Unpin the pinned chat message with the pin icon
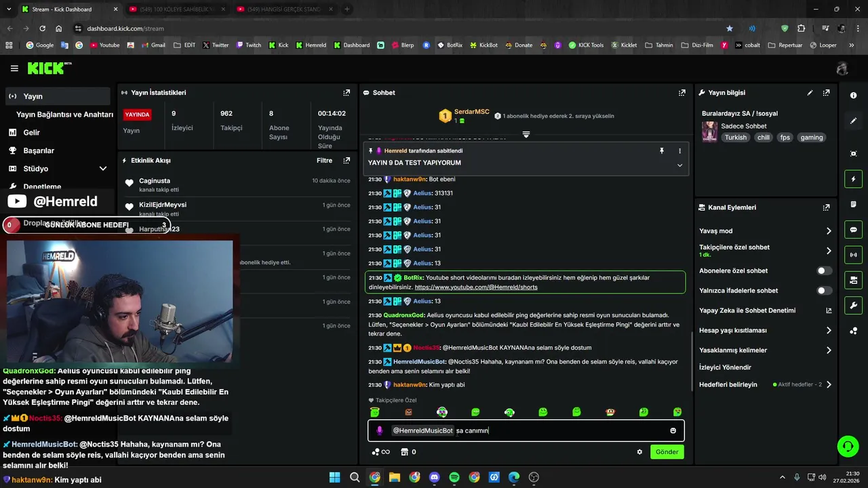This screenshot has height=488, width=868. click(662, 151)
